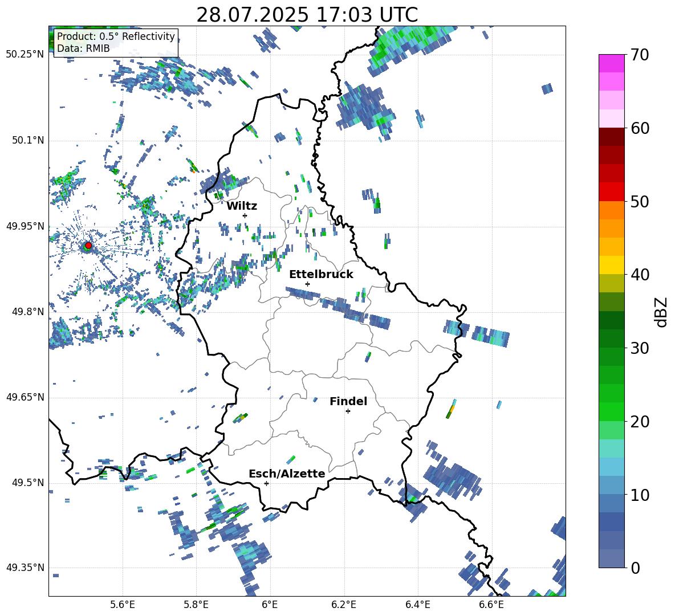Click the Esch/Alzette station cross marker

click(x=266, y=483)
